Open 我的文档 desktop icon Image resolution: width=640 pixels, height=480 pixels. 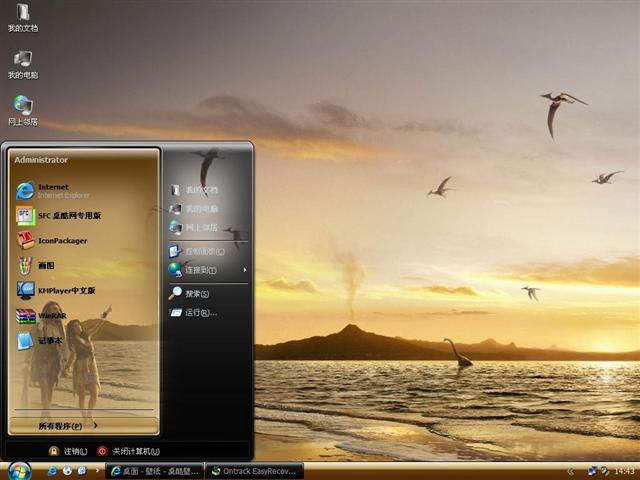coord(22,18)
